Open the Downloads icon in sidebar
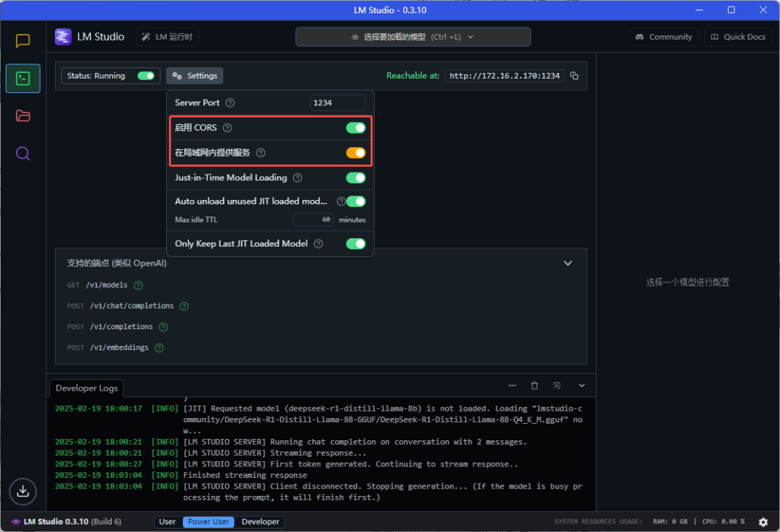This screenshot has height=532, width=780. click(23, 492)
